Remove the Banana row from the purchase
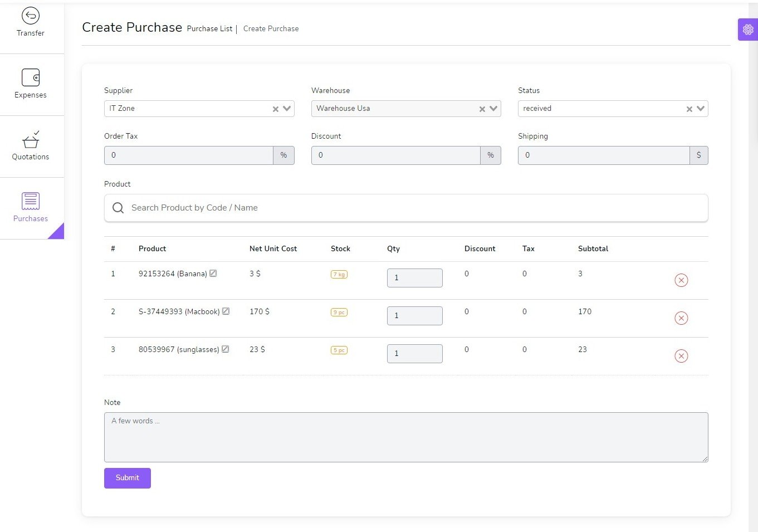The width and height of the screenshot is (758, 532). pos(681,280)
